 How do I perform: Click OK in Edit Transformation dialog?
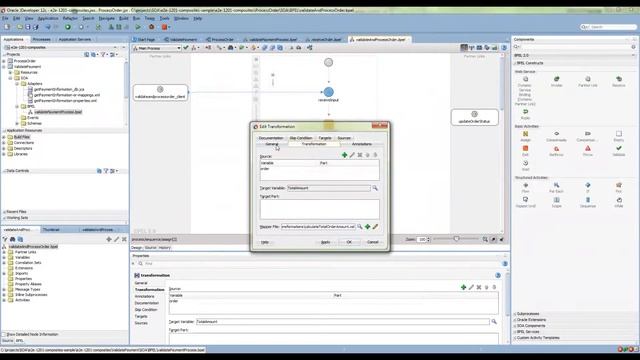(349, 242)
